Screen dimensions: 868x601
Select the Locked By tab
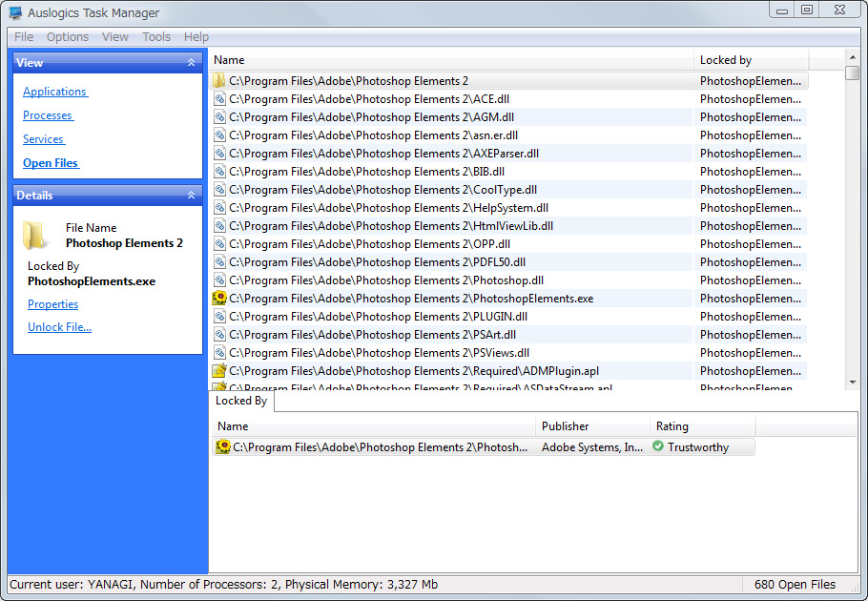click(241, 401)
